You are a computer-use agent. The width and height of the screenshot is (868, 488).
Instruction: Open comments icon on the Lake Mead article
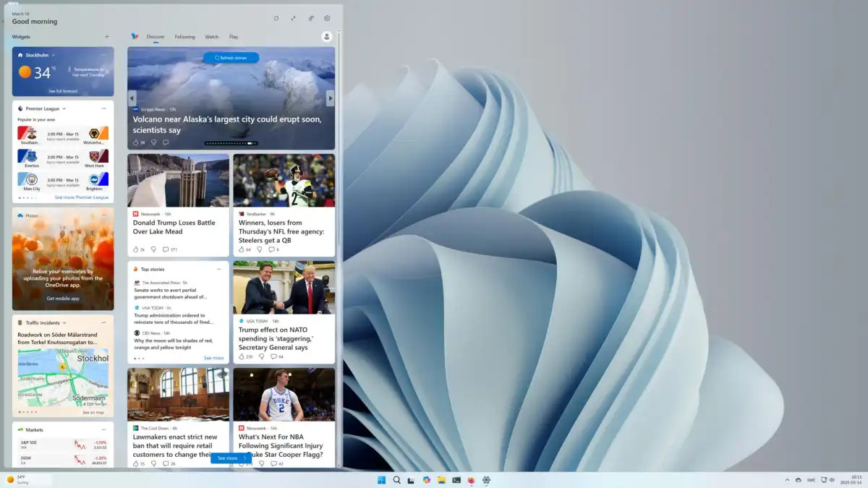coord(165,249)
